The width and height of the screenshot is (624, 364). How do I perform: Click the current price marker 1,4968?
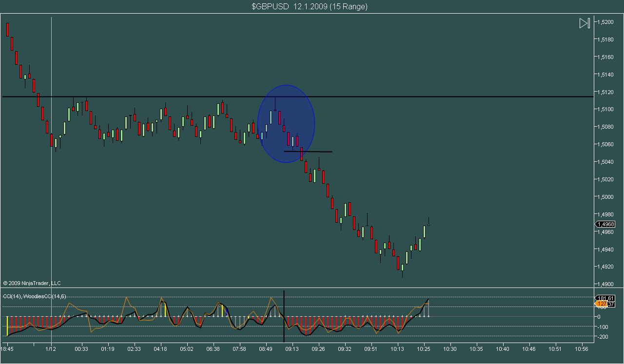tap(605, 224)
